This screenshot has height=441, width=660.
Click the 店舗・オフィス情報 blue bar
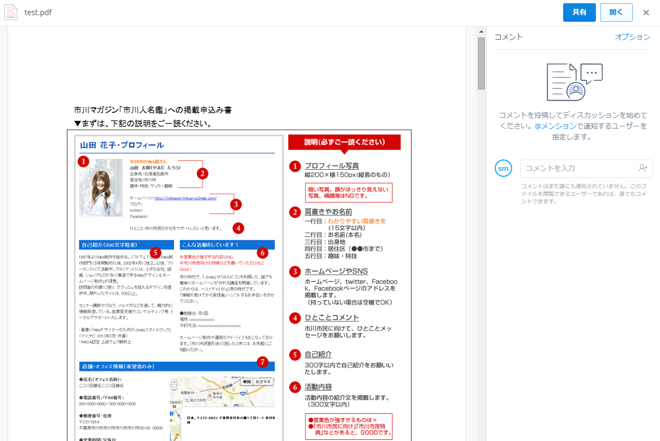click(x=177, y=367)
